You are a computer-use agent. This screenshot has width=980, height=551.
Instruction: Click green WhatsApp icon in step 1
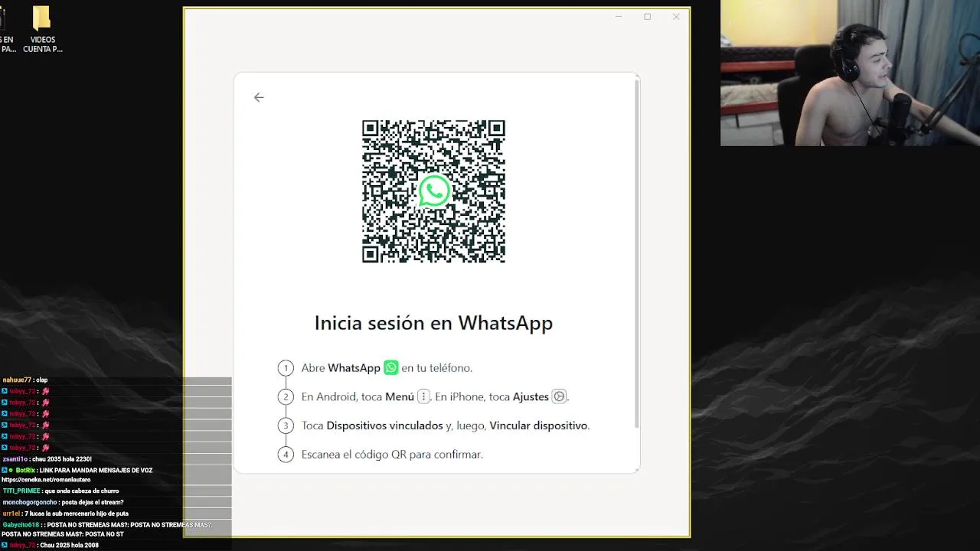click(x=391, y=367)
